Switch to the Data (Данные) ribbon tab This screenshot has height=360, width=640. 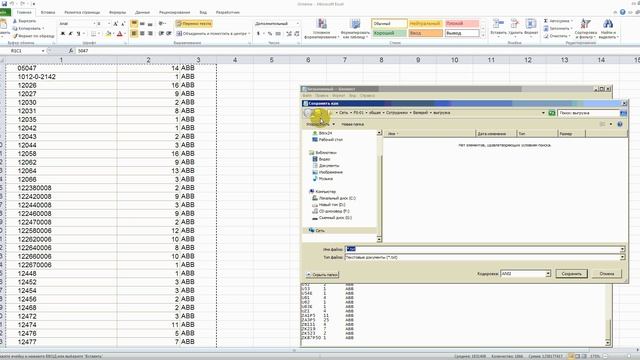[142, 12]
